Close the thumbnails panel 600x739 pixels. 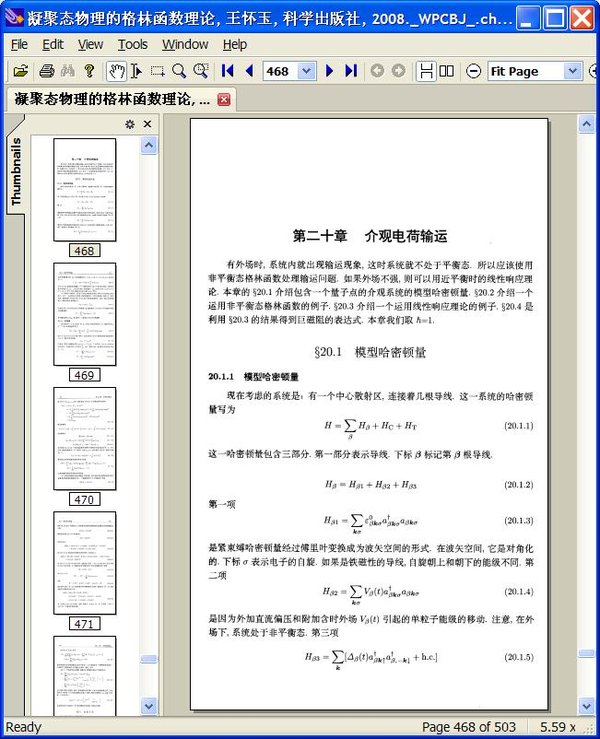tap(148, 124)
